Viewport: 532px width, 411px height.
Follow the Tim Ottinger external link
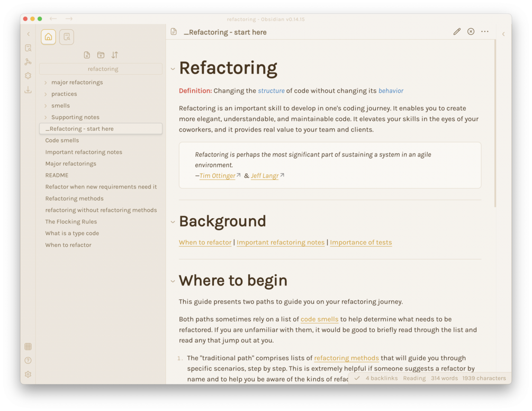click(217, 175)
